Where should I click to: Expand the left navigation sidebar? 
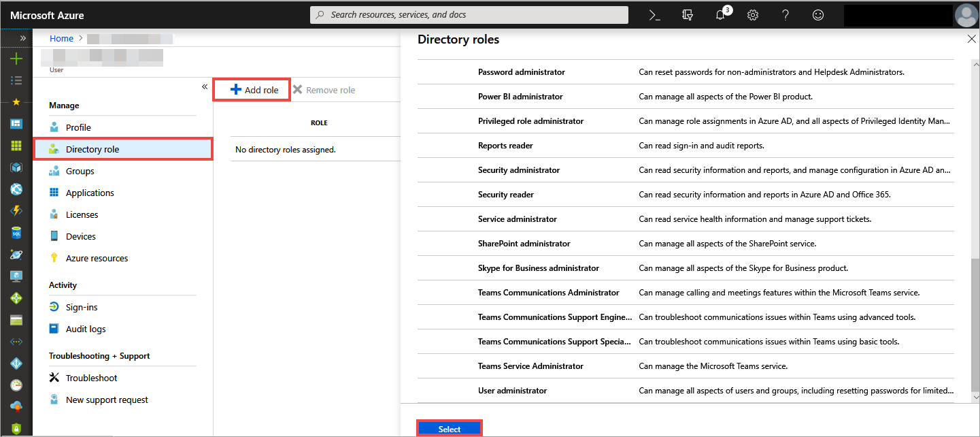(x=22, y=38)
